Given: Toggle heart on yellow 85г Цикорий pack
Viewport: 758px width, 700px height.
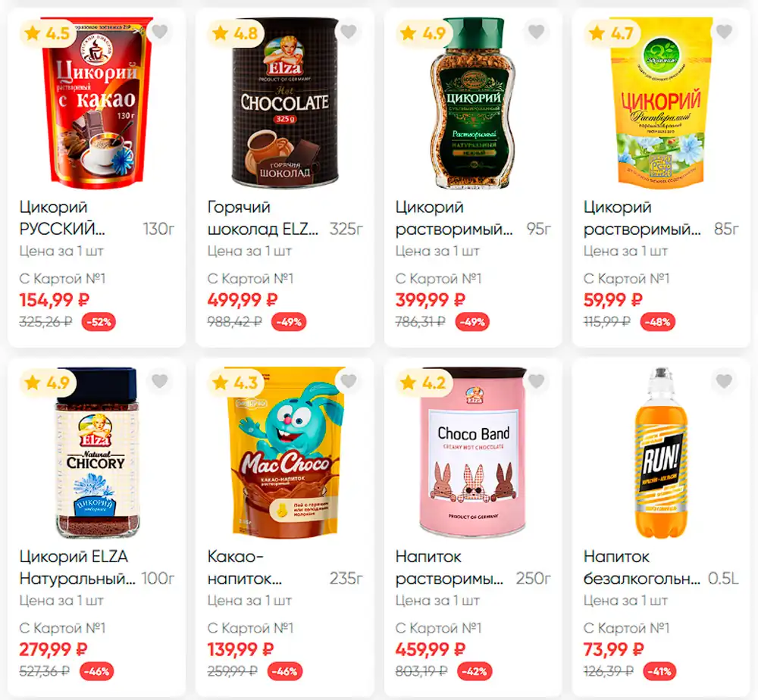Looking at the screenshot, I should (724, 32).
